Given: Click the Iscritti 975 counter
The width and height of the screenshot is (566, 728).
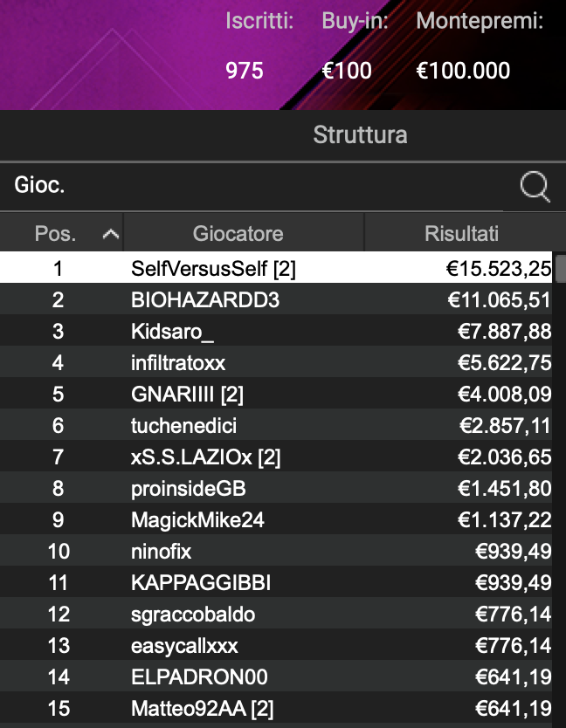Looking at the screenshot, I should click(x=245, y=71).
